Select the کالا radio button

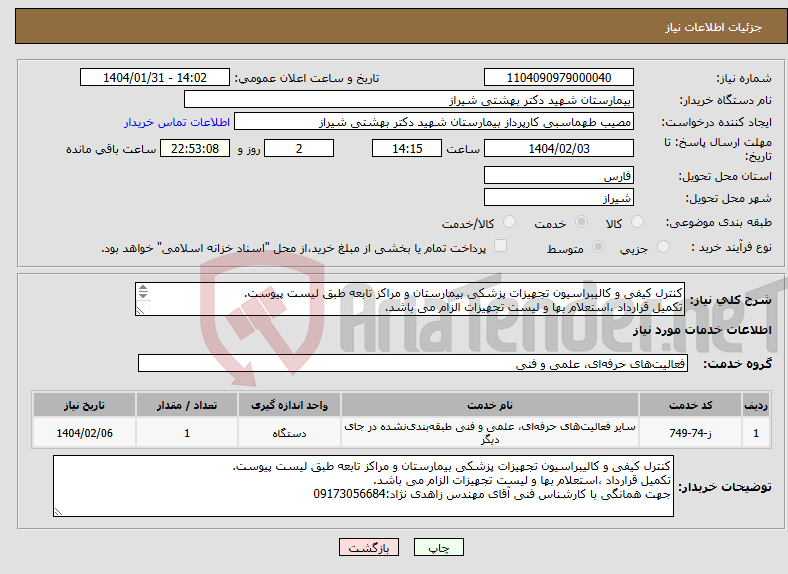637,222
